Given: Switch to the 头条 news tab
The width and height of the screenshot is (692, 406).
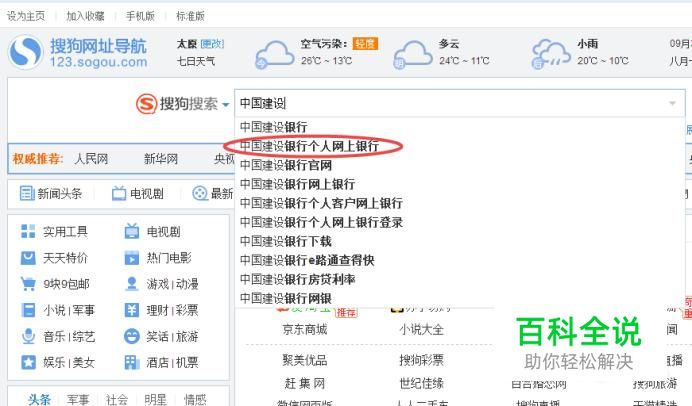Looking at the screenshot, I should tap(39, 400).
